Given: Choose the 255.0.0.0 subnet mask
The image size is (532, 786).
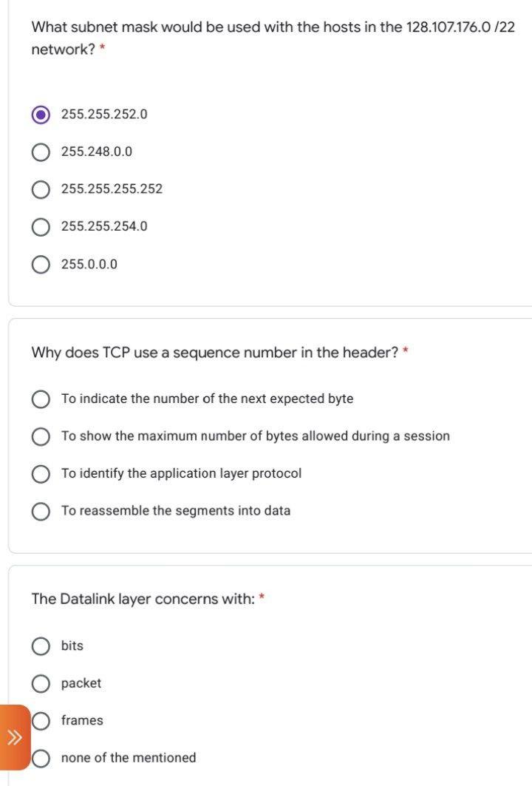Looking at the screenshot, I should (41, 264).
